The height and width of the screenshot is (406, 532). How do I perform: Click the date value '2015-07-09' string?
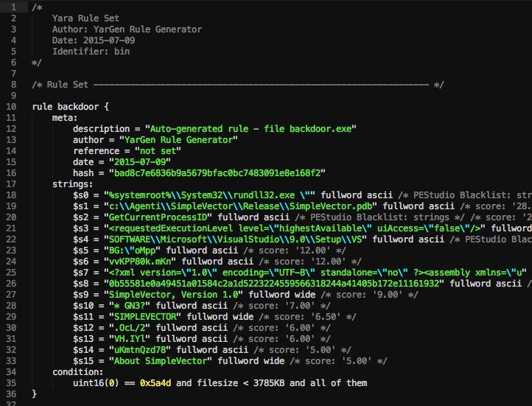point(140,162)
